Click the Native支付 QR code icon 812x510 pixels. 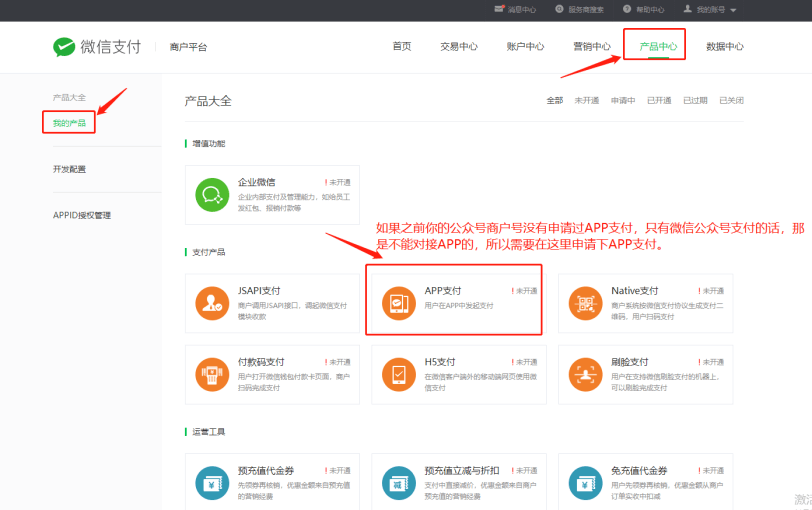point(586,303)
